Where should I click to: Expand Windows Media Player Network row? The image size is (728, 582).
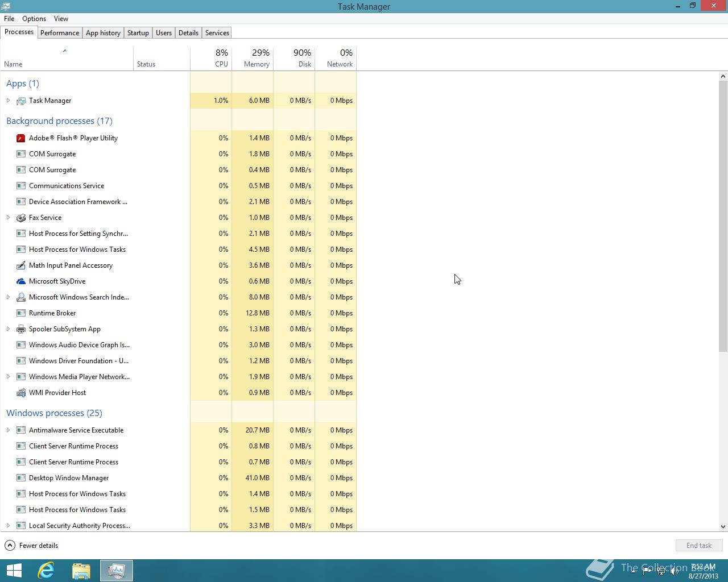(x=8, y=377)
